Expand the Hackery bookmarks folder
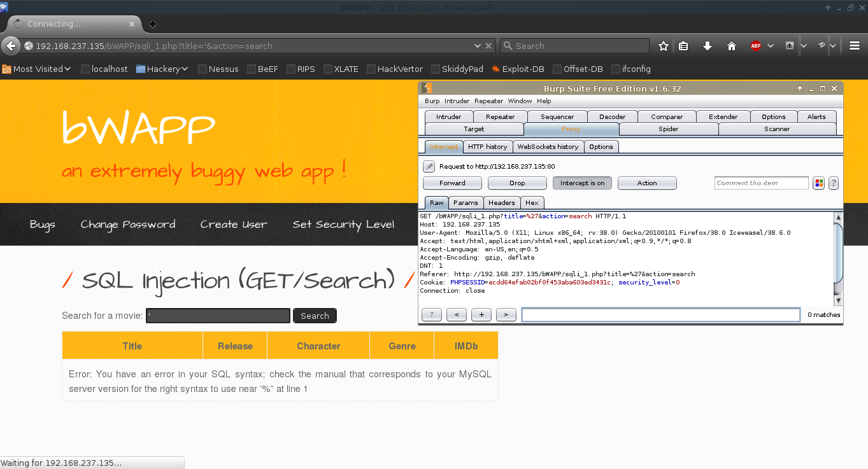 [162, 69]
